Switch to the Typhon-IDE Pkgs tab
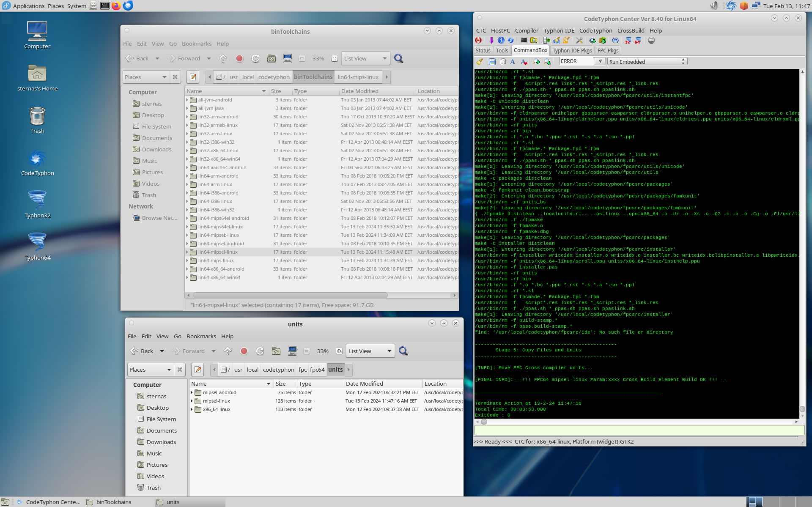Image resolution: width=812 pixels, height=507 pixels. coord(572,50)
